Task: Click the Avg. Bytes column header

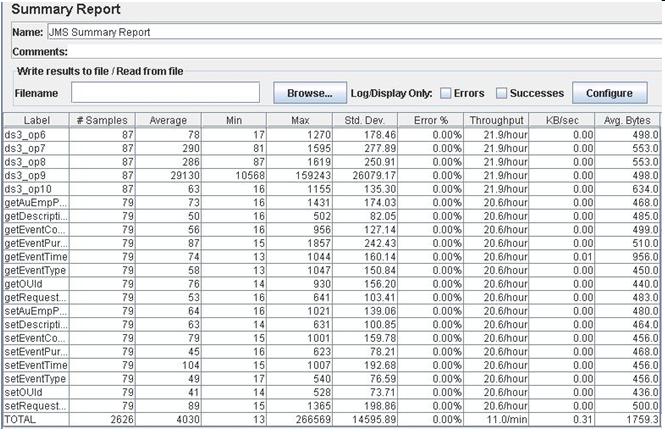Action: 628,120
